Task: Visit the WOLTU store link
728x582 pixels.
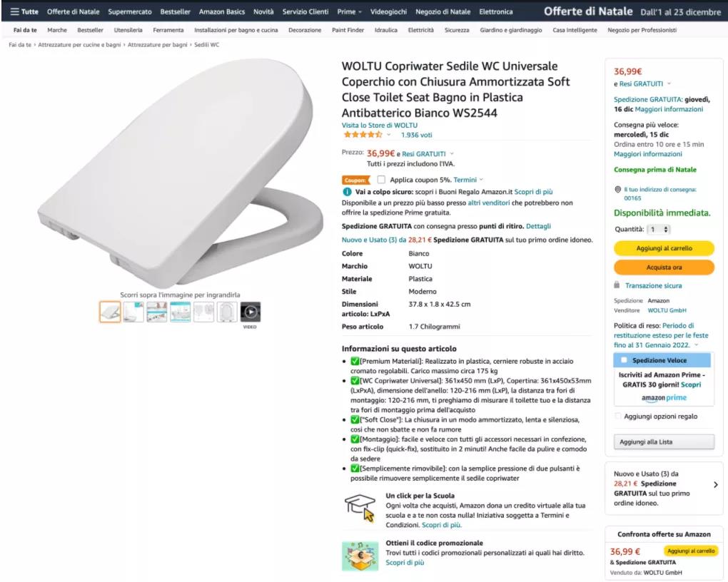Action: click(379, 126)
